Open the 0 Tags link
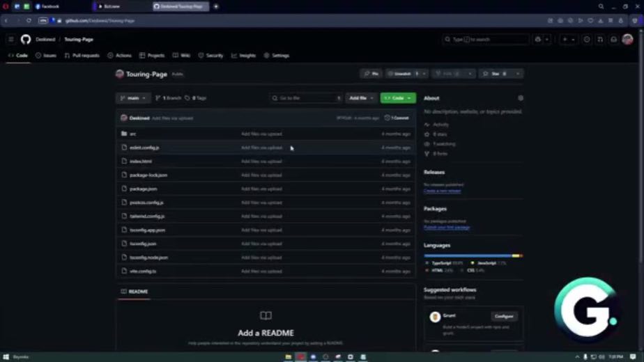Screen dimensions: 644x362 pos(195,98)
